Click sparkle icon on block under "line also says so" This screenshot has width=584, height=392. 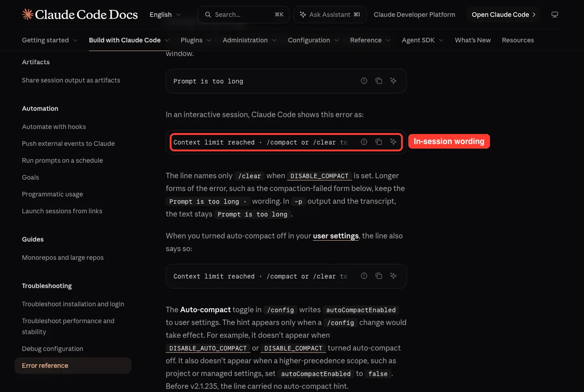393,276
